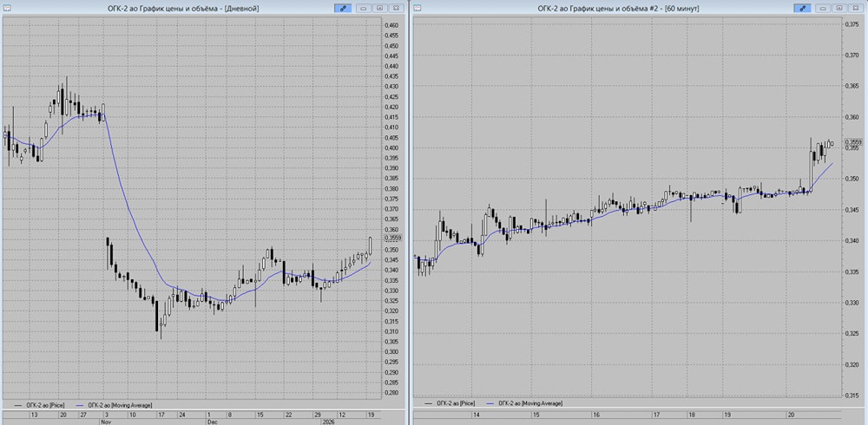Viewport: 868px width, 425px height.
Task: Select the [Price] legend entry on 60-minute chart
Action: [x=453, y=403]
